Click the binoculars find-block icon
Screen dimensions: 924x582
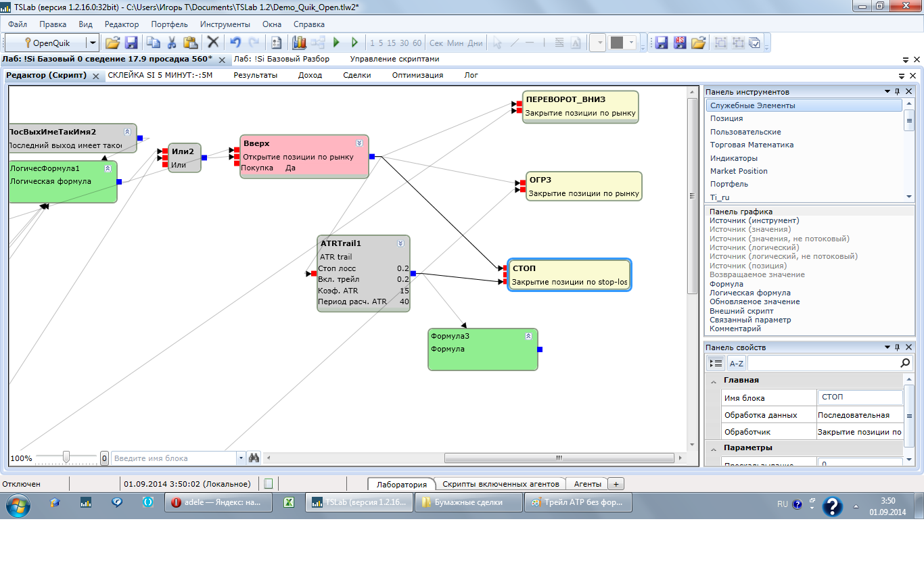[254, 458]
